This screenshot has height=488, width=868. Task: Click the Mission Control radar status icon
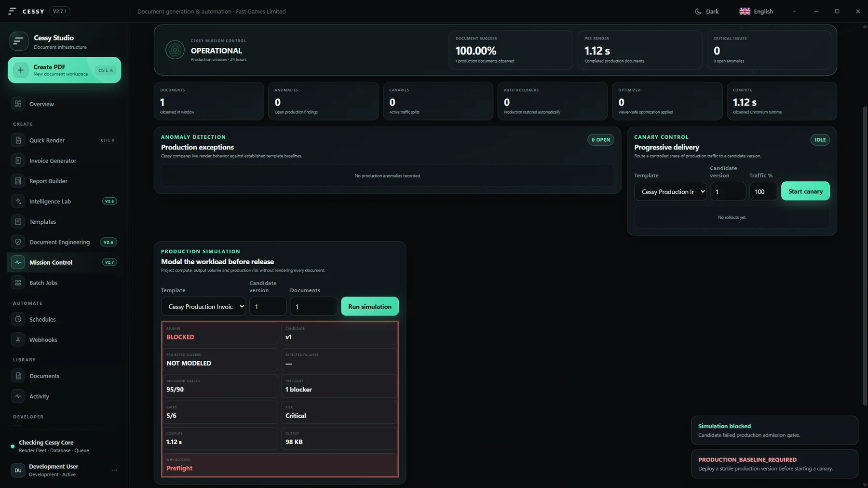(175, 50)
